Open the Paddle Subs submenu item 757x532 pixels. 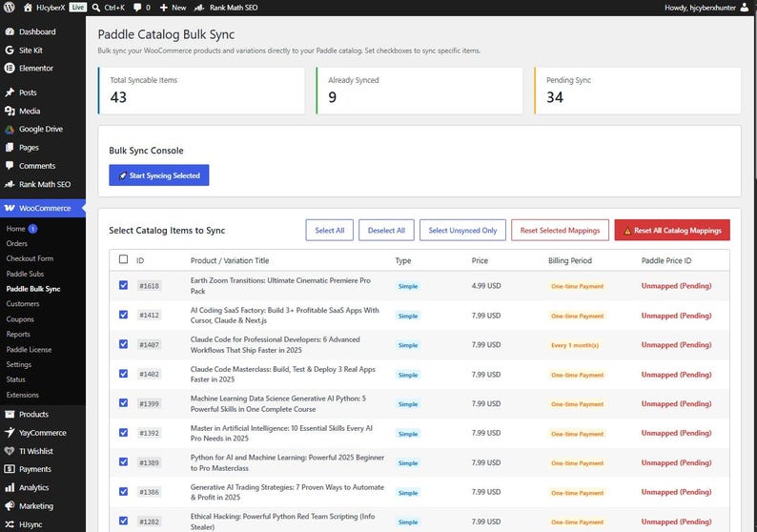(x=25, y=274)
